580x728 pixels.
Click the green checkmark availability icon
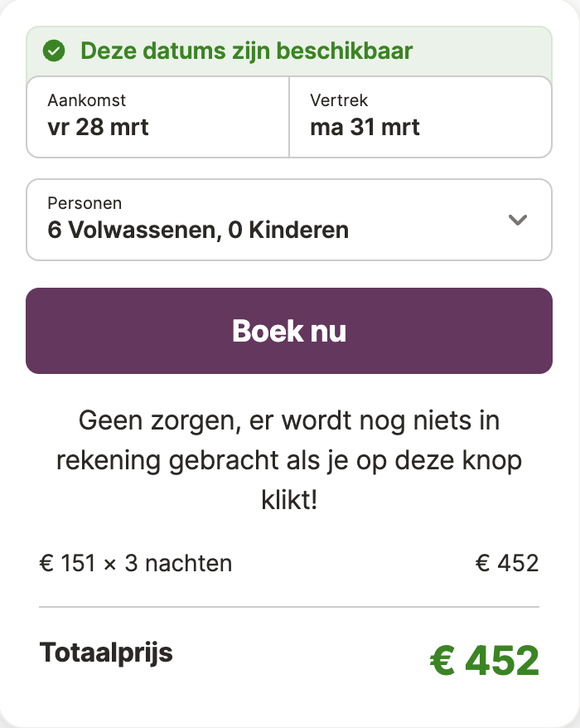[54, 51]
